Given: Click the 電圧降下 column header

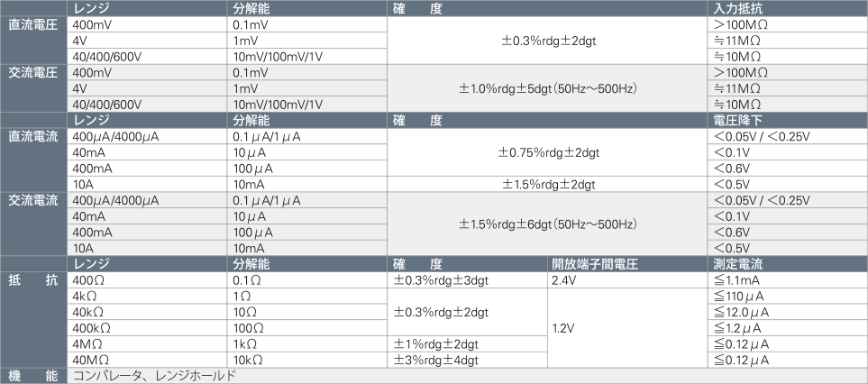Looking at the screenshot, I should [x=788, y=121].
